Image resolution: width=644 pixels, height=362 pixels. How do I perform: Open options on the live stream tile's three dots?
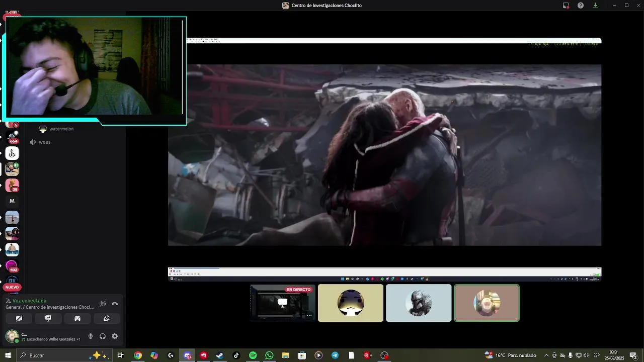(309, 316)
